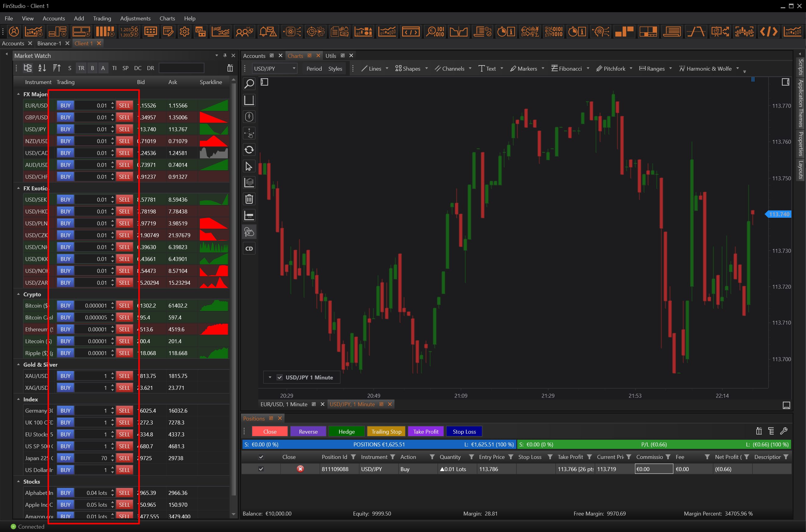The width and height of the screenshot is (806, 532).
Task: Click the chart zoom magnifier tool
Action: coord(249,83)
